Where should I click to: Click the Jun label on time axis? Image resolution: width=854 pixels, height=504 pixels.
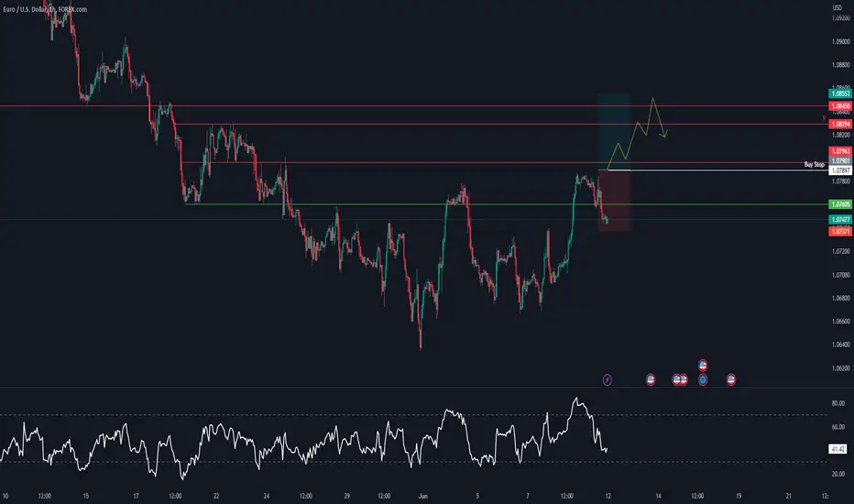[x=423, y=496]
